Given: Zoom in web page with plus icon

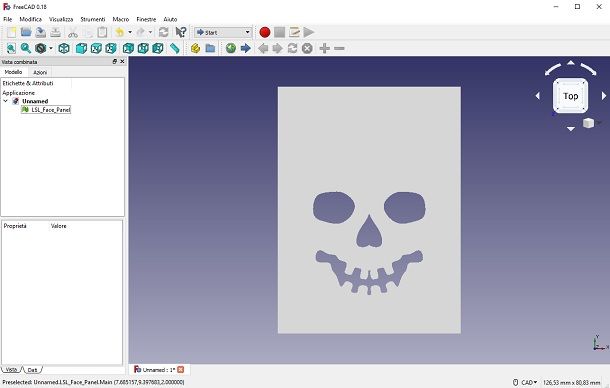Looking at the screenshot, I should click(x=324, y=48).
